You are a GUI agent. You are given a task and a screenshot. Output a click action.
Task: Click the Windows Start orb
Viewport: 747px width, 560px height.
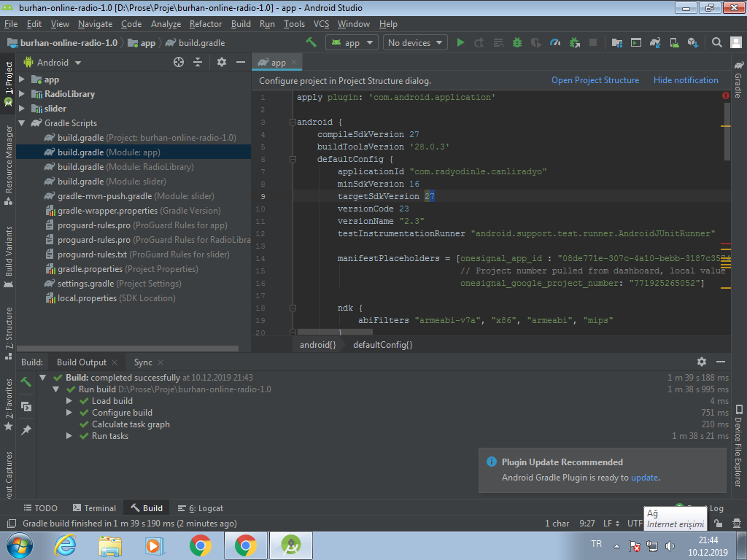20,545
